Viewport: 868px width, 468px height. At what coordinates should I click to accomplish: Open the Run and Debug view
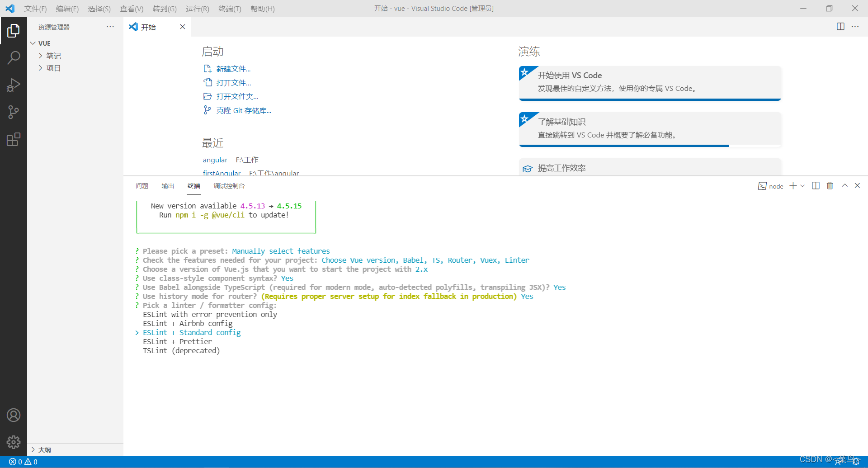coord(14,85)
